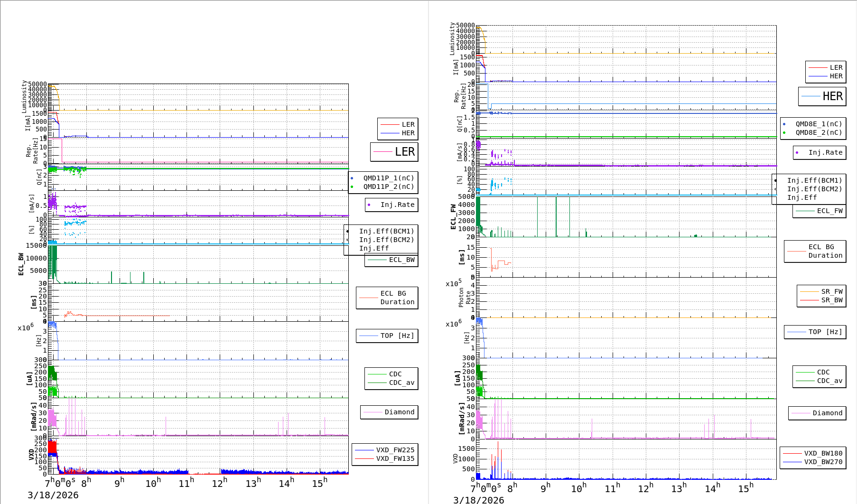Click the ECL_BW legend label
The image size is (857, 504).
click(401, 260)
